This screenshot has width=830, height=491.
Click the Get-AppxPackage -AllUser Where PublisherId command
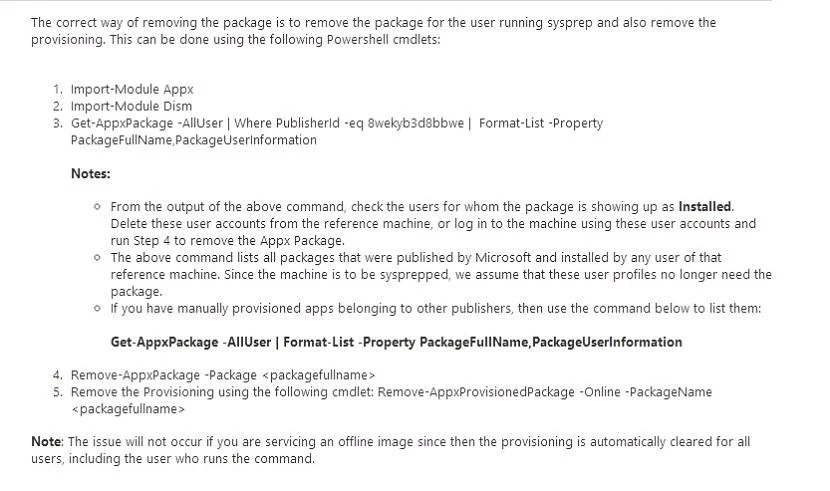point(337,123)
